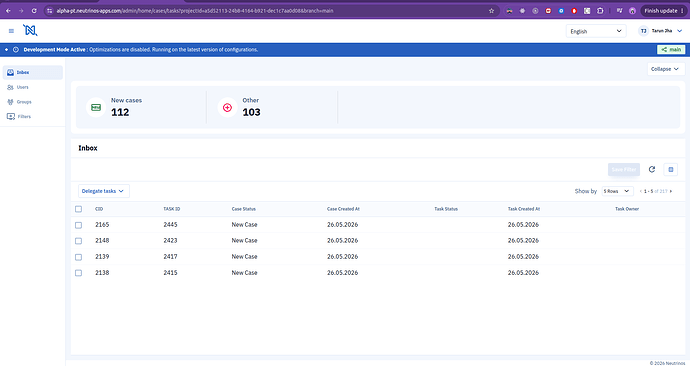
Task: Click CID 2139 cell
Action: [102, 256]
